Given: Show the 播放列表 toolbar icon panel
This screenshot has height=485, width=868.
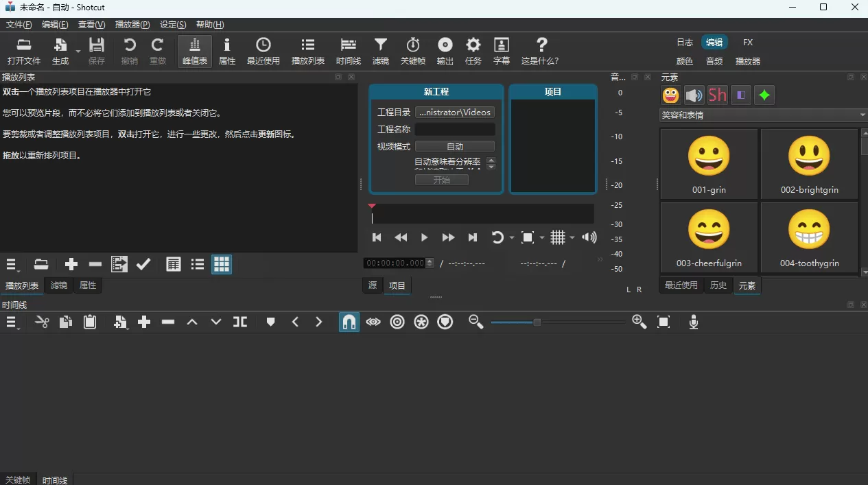Looking at the screenshot, I should pos(308,51).
